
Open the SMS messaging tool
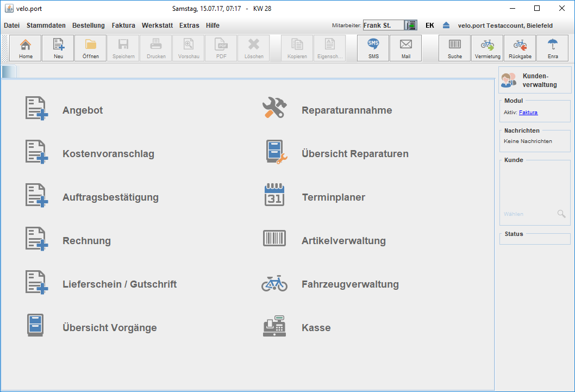coord(373,48)
